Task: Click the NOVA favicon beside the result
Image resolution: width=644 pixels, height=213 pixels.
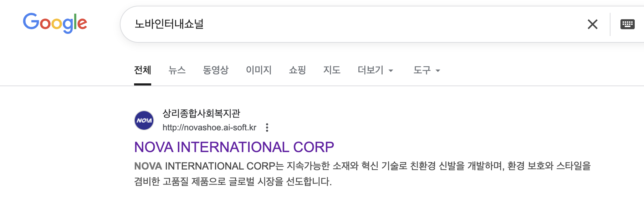Action: [144, 120]
